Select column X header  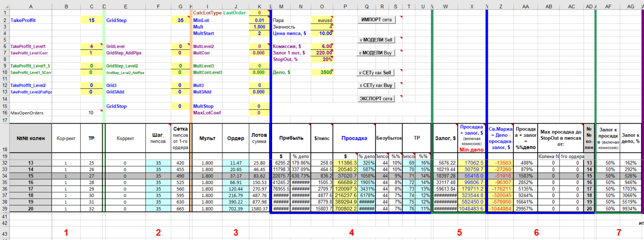click(x=472, y=5)
